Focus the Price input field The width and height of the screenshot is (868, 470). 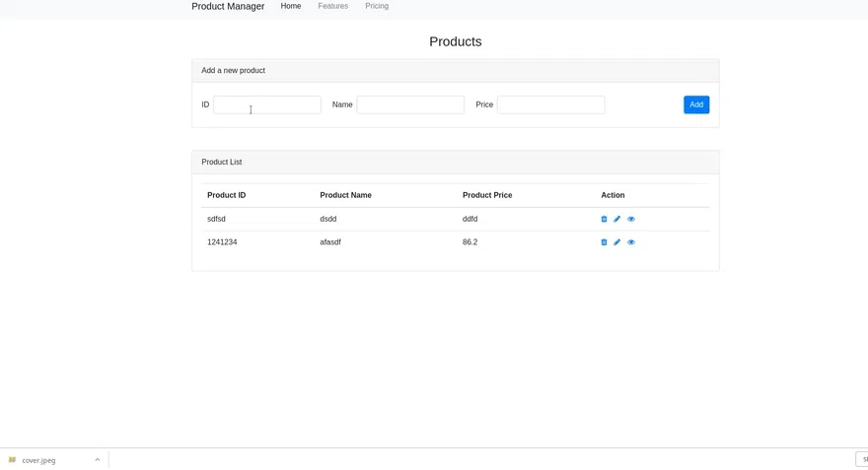[550, 104]
